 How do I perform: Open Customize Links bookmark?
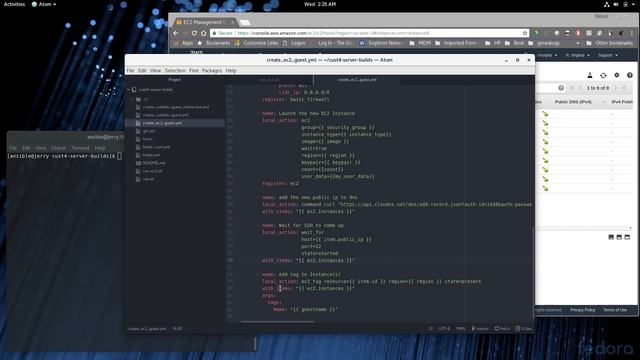(x=256, y=43)
